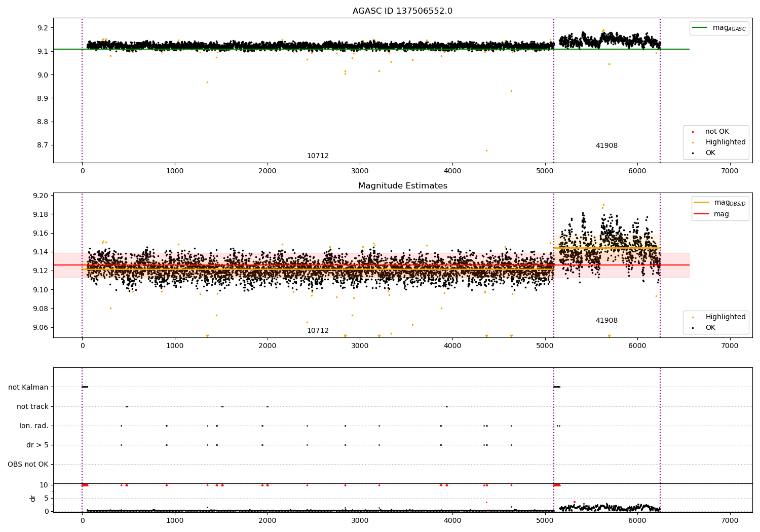Select the 'not Kalman' row label
760x532 pixels.
[28, 388]
